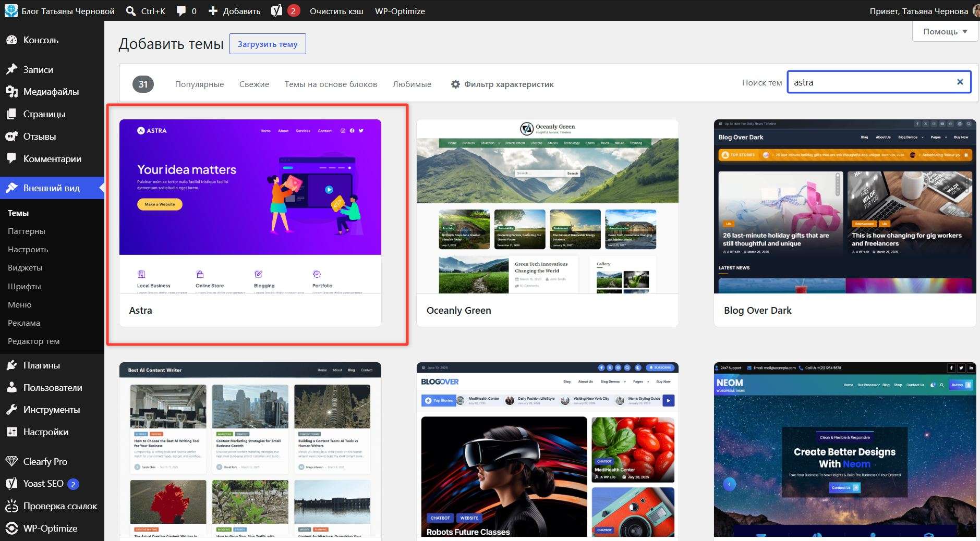The image size is (980, 541).
Task: Open Пользователи user icon
Action: coord(11,387)
